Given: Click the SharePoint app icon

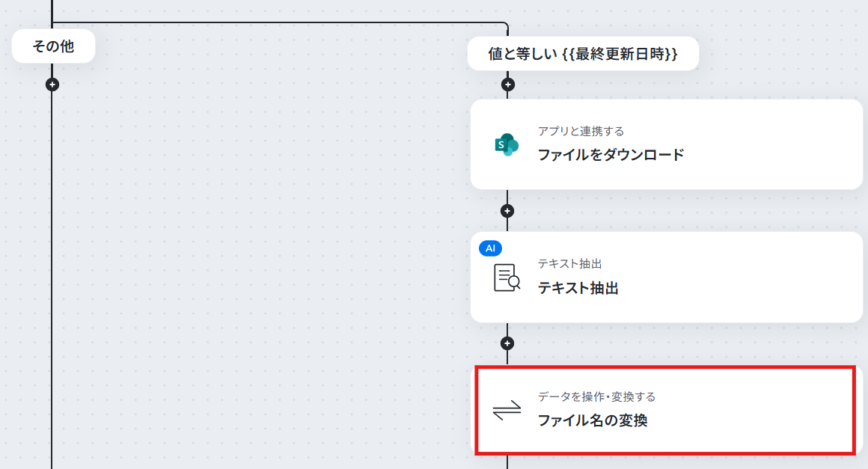Looking at the screenshot, I should click(x=507, y=145).
